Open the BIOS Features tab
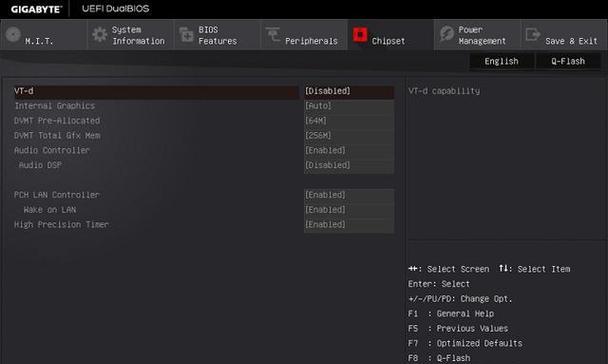The width and height of the screenshot is (608, 364). tap(217, 35)
